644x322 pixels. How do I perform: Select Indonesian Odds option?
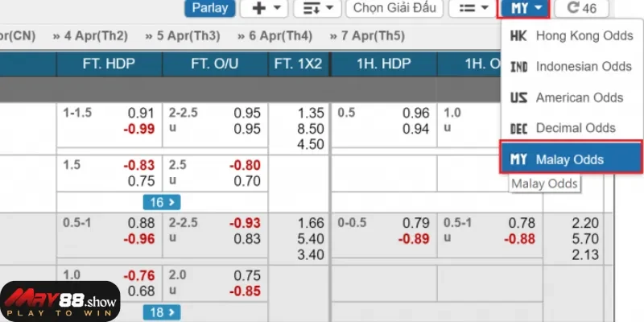click(x=572, y=67)
